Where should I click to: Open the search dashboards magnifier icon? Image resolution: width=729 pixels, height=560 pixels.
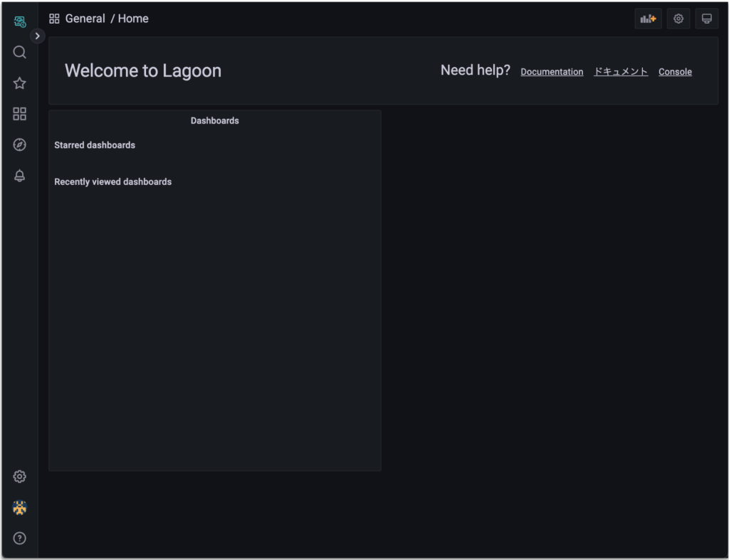(19, 52)
